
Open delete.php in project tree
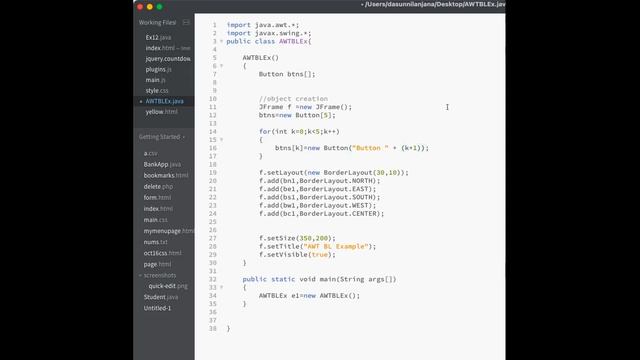158,186
